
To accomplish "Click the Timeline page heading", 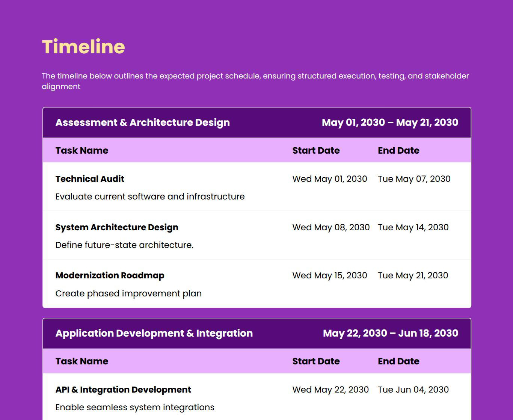I will click(83, 47).
